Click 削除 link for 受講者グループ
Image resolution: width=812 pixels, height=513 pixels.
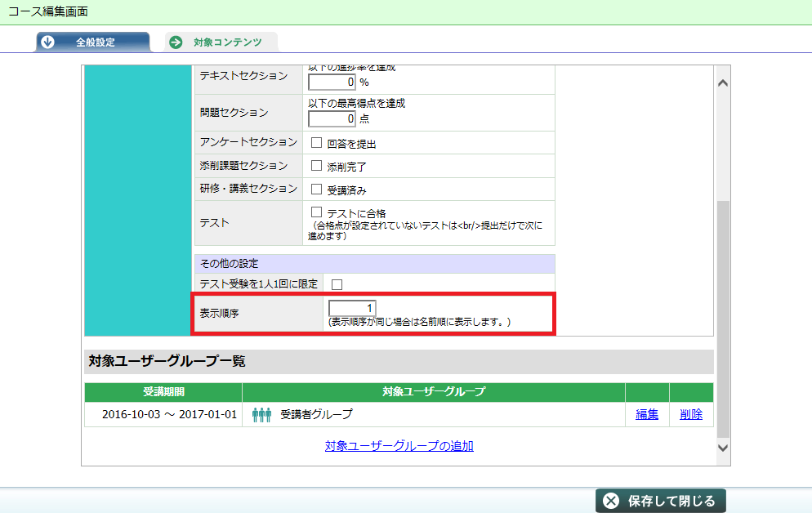691,414
